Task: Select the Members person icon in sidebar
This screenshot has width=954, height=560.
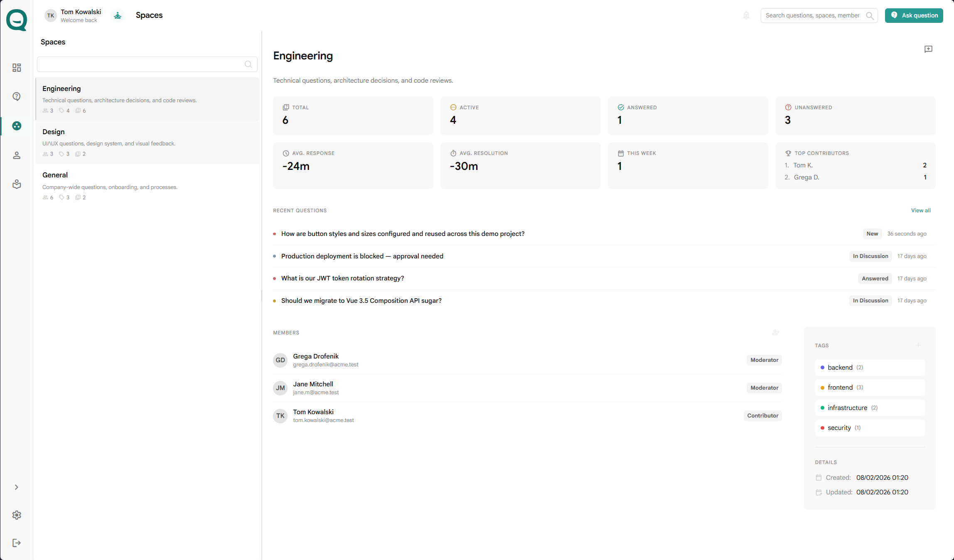Action: (x=17, y=155)
